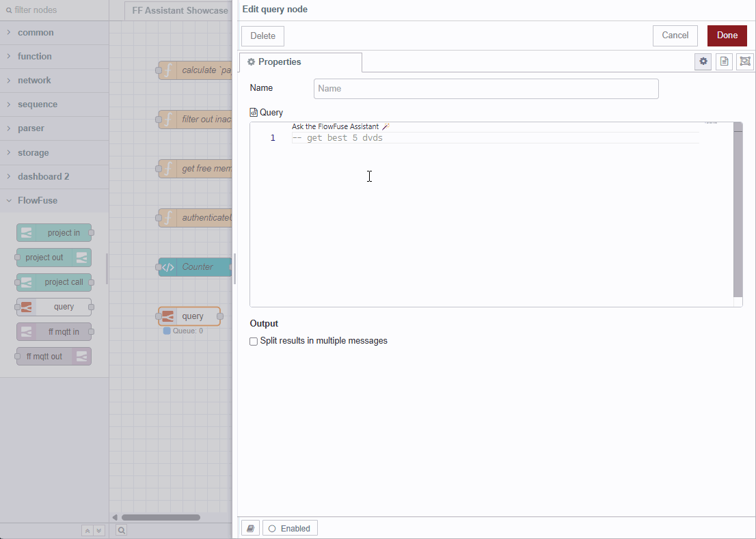Select the FF Assistant Showcase flow tab
The image size is (756, 539).
[178, 10]
